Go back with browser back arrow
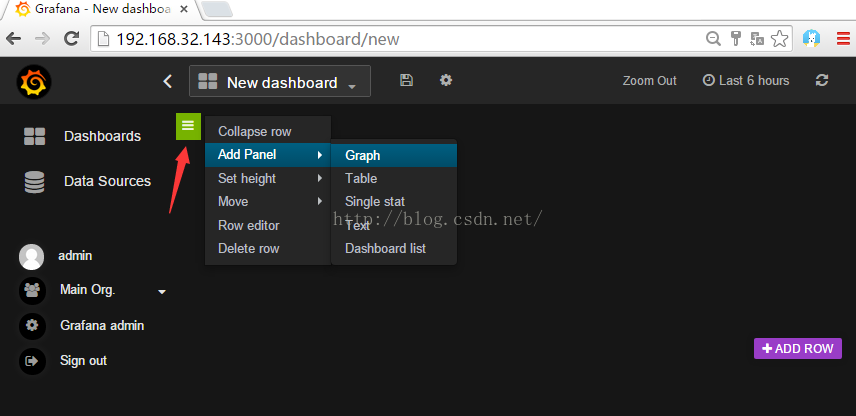 (x=14, y=39)
